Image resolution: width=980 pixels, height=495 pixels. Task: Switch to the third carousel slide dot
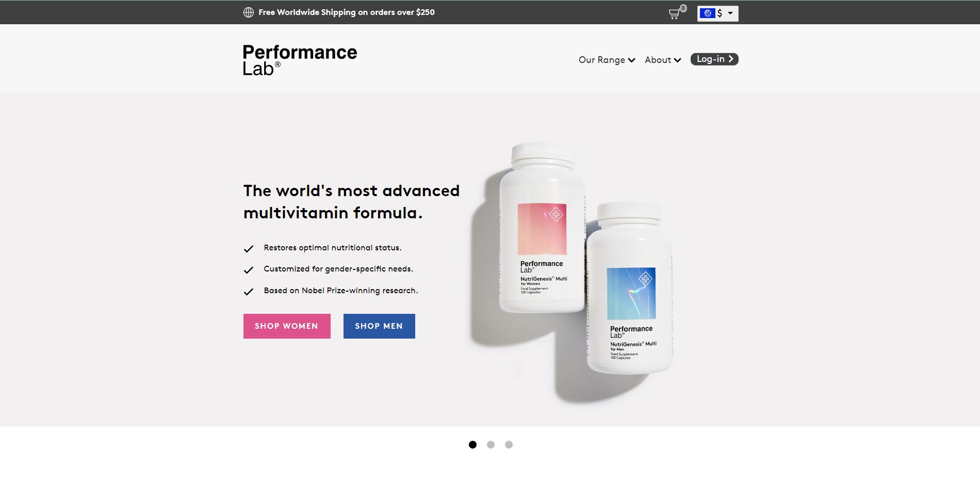click(x=509, y=444)
